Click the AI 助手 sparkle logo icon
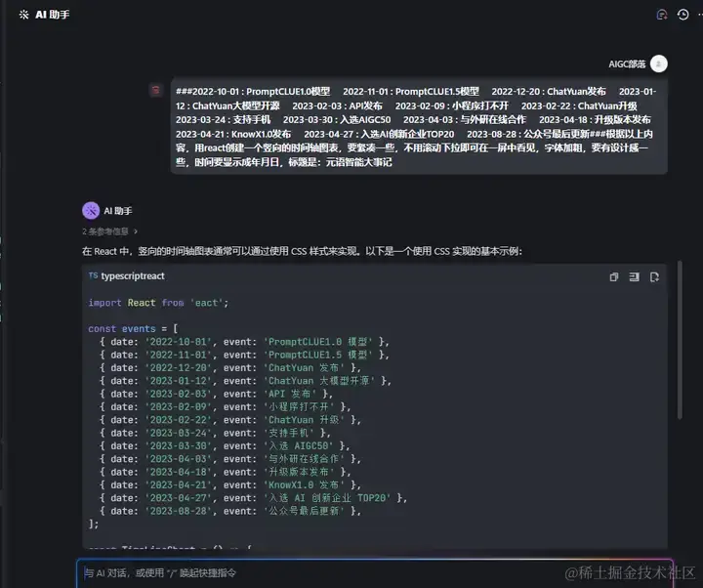This screenshot has width=703, height=588. (23, 15)
